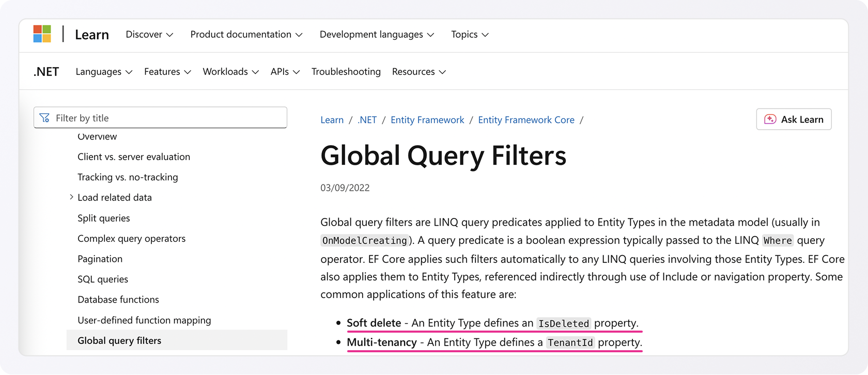The width and height of the screenshot is (868, 375).
Task: Click the Learn site title
Action: 92,35
